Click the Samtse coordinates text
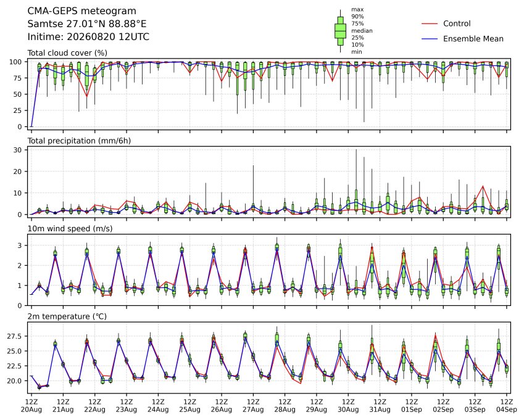 point(87,24)
